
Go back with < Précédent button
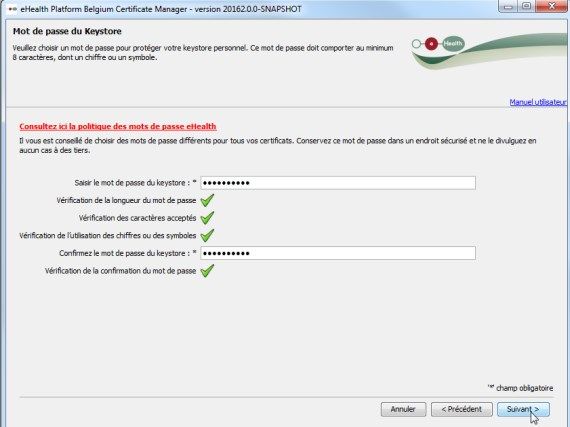(x=462, y=409)
